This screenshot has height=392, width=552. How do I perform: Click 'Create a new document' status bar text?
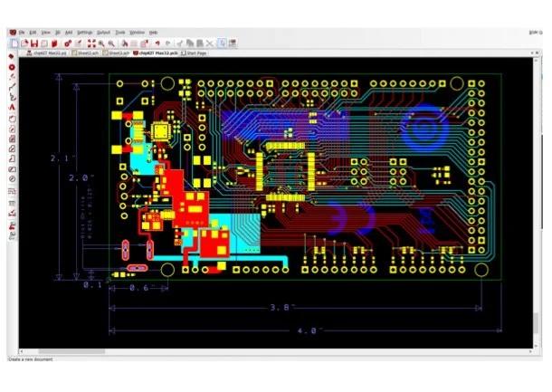(30, 359)
